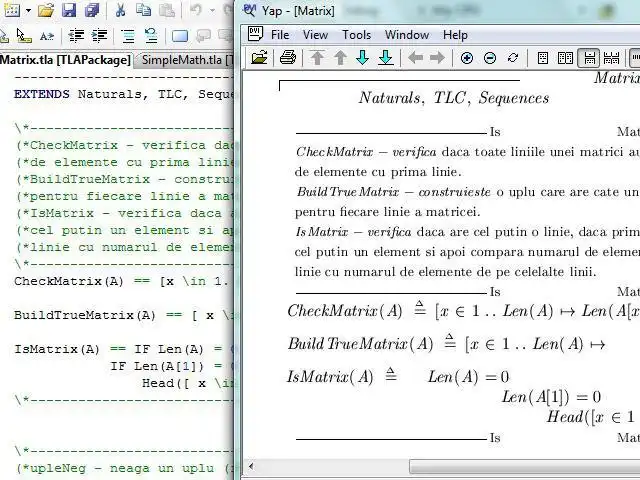The height and width of the screenshot is (480, 640).
Task: Jump to last page in Yap
Action: click(x=386, y=58)
